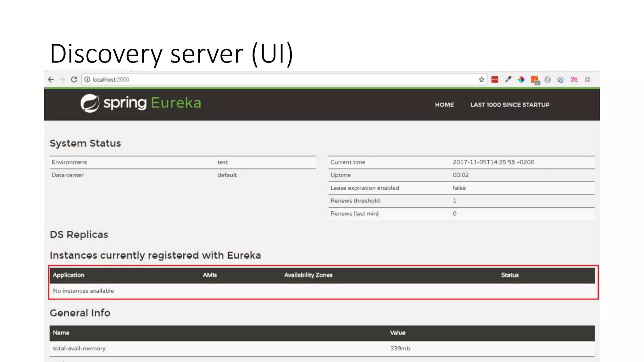Click the Uptime label
This screenshot has height=362, width=644.
(341, 175)
